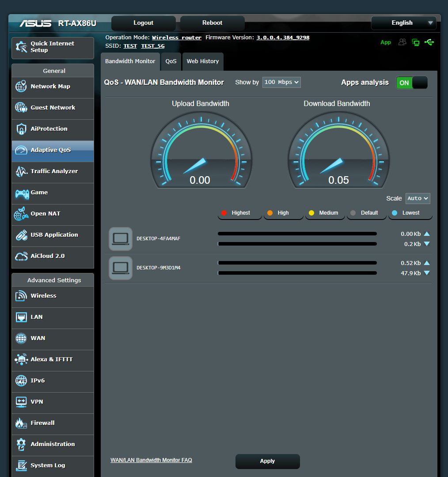Screen dimensions: 448x477
Task: Open the WAN/LAN Bandwidth Monitor FAQ link
Action: 151,460
